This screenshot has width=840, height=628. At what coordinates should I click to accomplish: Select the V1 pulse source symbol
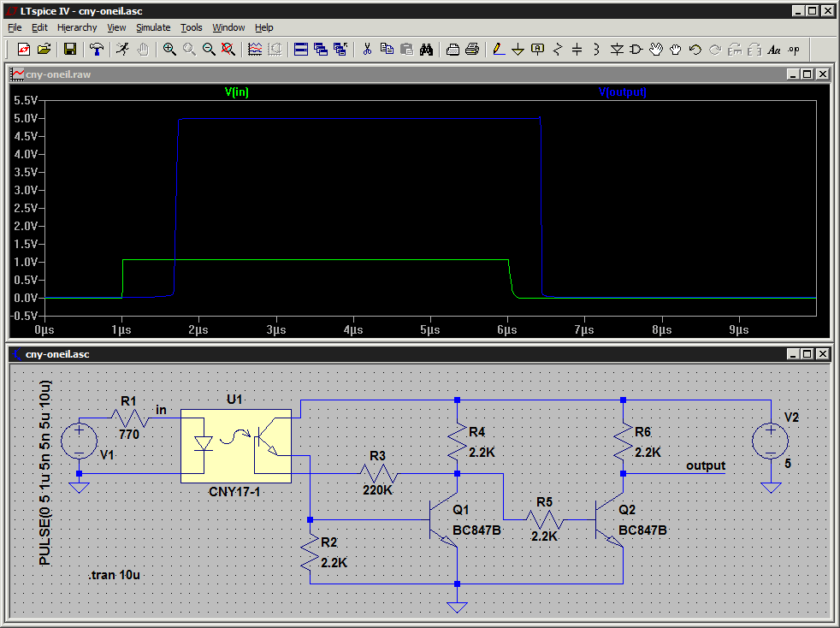80,441
